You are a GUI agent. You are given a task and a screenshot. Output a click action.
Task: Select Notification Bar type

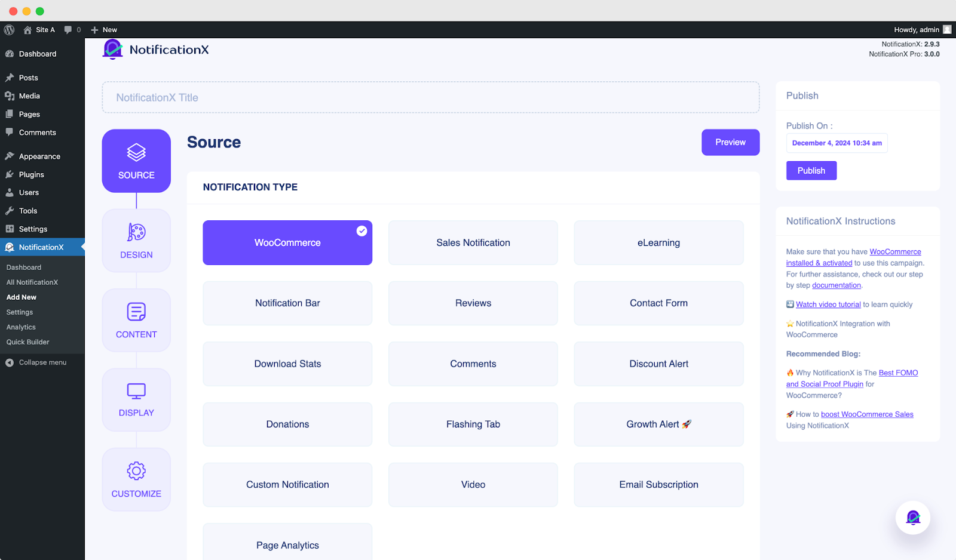tap(287, 303)
